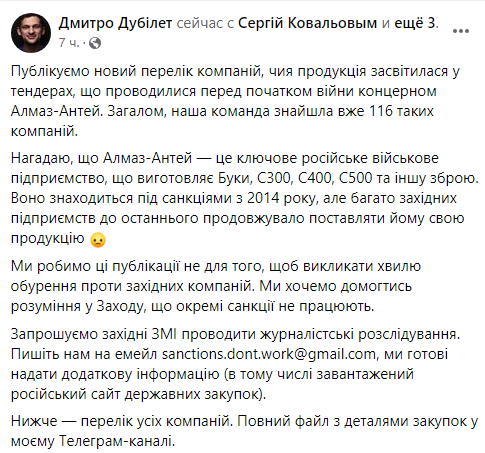
Task: Click the 'С400' text in post
Action: [315, 178]
